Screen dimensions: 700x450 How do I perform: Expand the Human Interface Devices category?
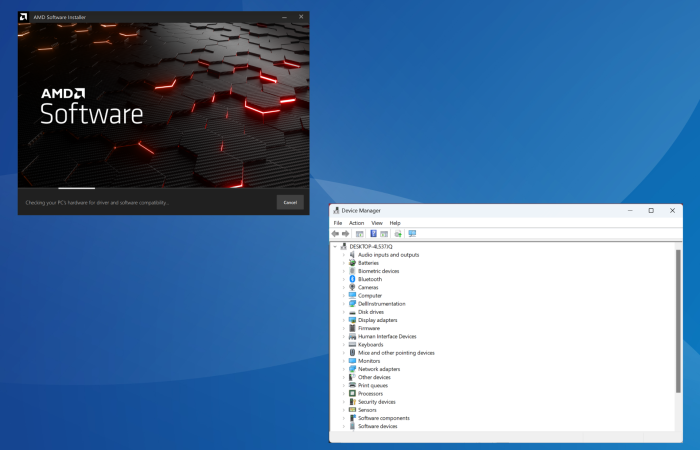[x=344, y=336]
